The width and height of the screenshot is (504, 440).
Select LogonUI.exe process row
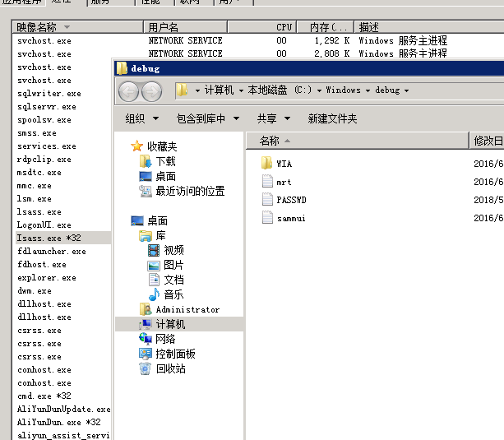pyautogui.click(x=63, y=225)
